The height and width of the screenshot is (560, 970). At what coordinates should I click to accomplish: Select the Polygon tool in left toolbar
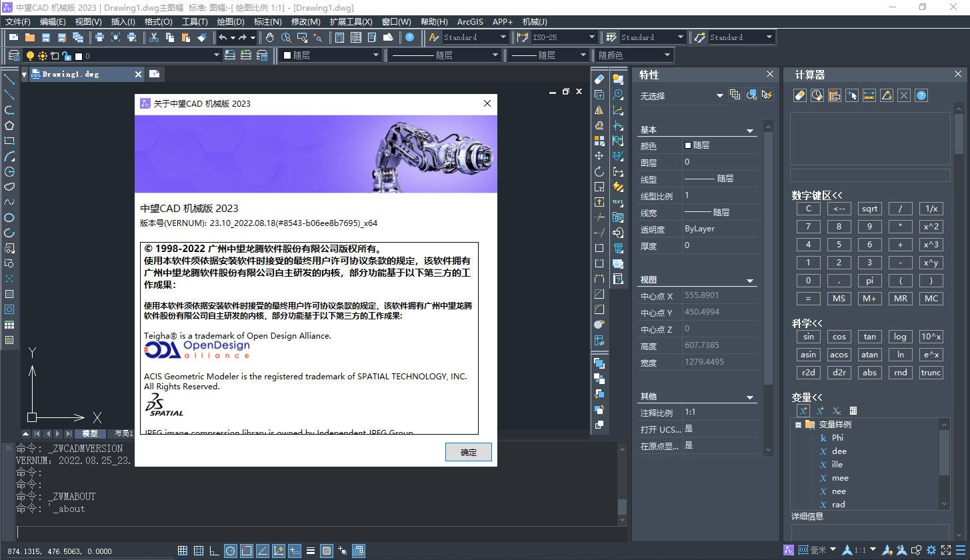click(x=9, y=125)
